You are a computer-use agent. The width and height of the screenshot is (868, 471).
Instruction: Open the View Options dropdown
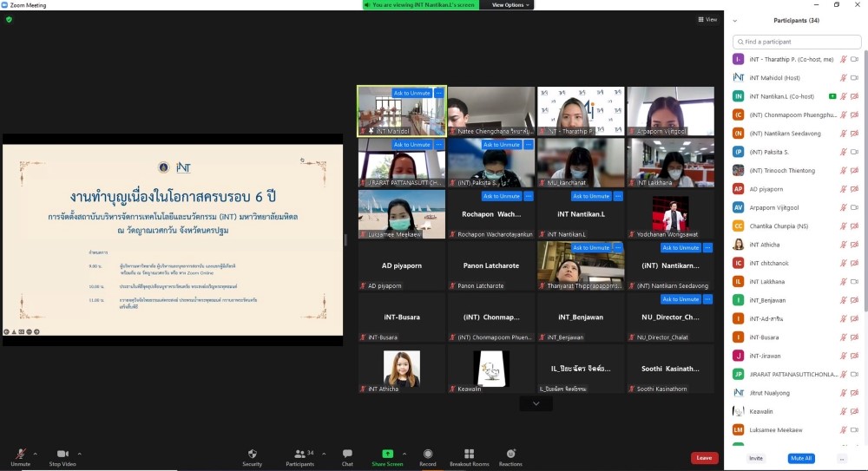point(510,4)
